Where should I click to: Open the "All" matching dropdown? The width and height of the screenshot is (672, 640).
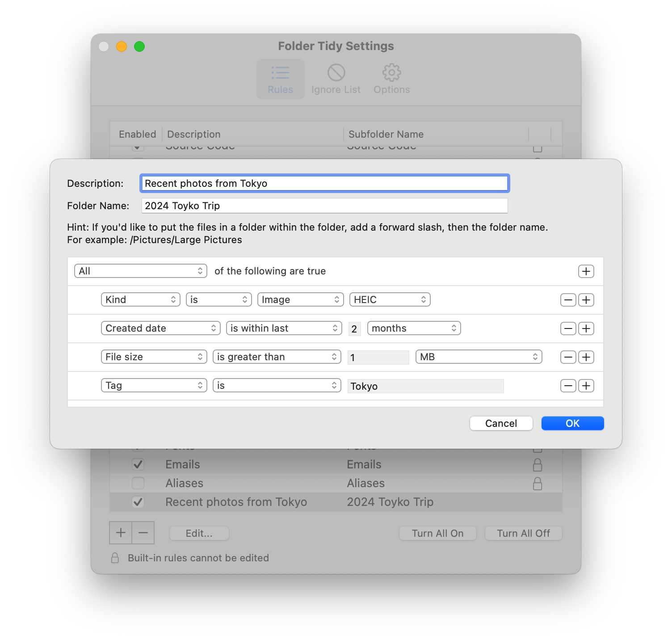pyautogui.click(x=140, y=271)
